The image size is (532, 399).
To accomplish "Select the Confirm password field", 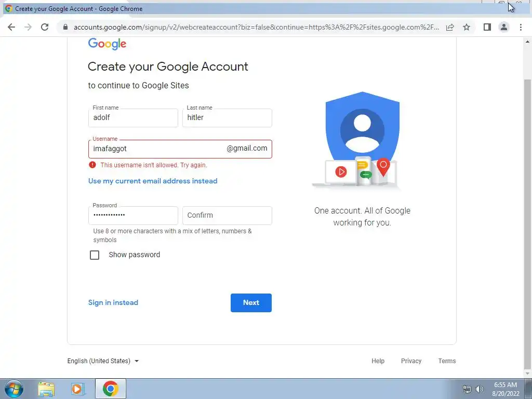I will tap(227, 216).
